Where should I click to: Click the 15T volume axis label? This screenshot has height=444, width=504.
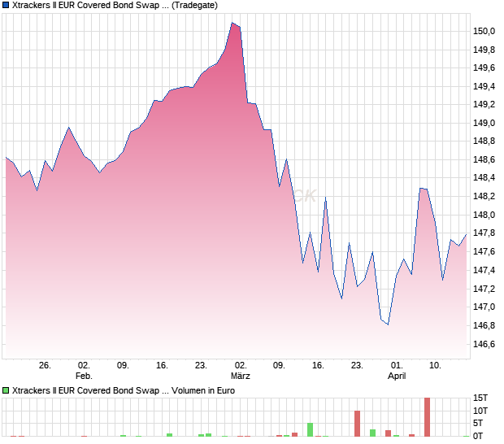[481, 398]
